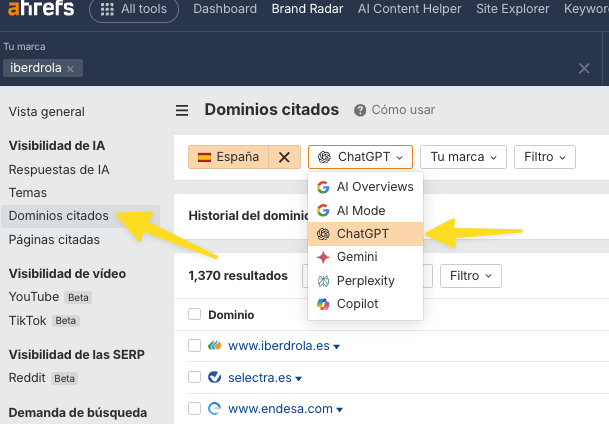The image size is (609, 424).
Task: Click the Iberdrola favicon
Action: (x=214, y=345)
